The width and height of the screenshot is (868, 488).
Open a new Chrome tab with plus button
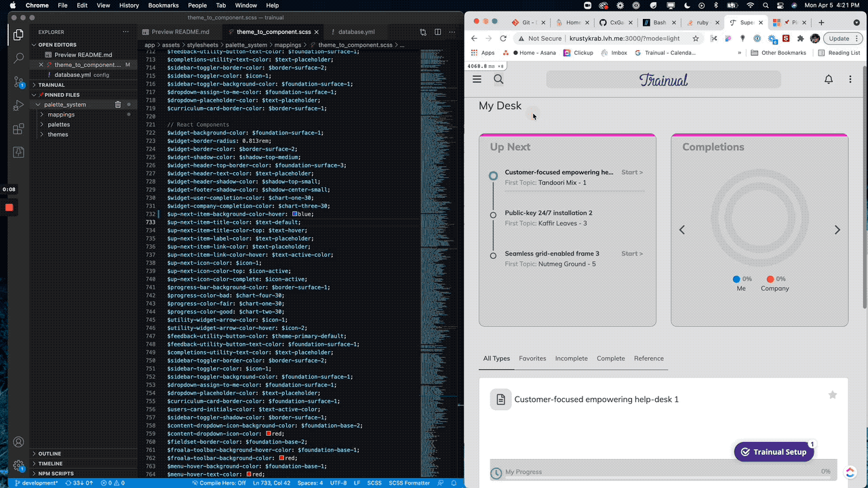(x=821, y=22)
